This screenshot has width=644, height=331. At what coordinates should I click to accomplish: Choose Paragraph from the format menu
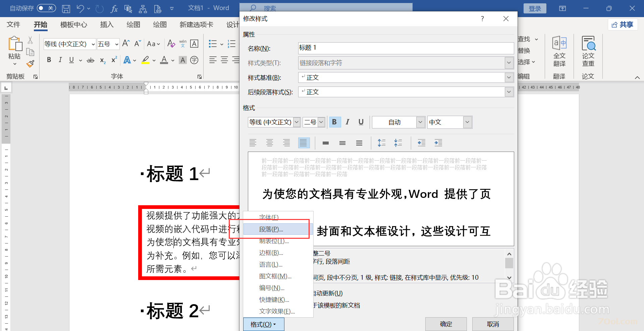point(278,229)
